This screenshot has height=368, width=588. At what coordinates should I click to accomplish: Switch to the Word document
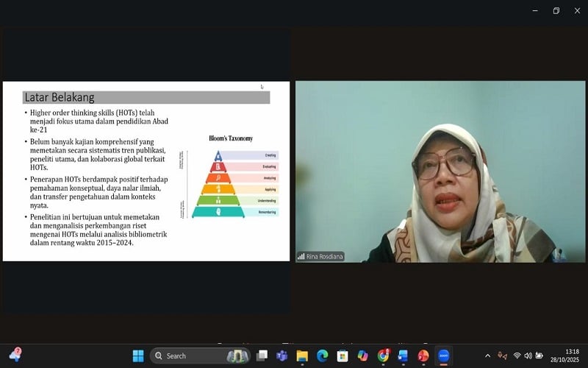click(x=403, y=356)
